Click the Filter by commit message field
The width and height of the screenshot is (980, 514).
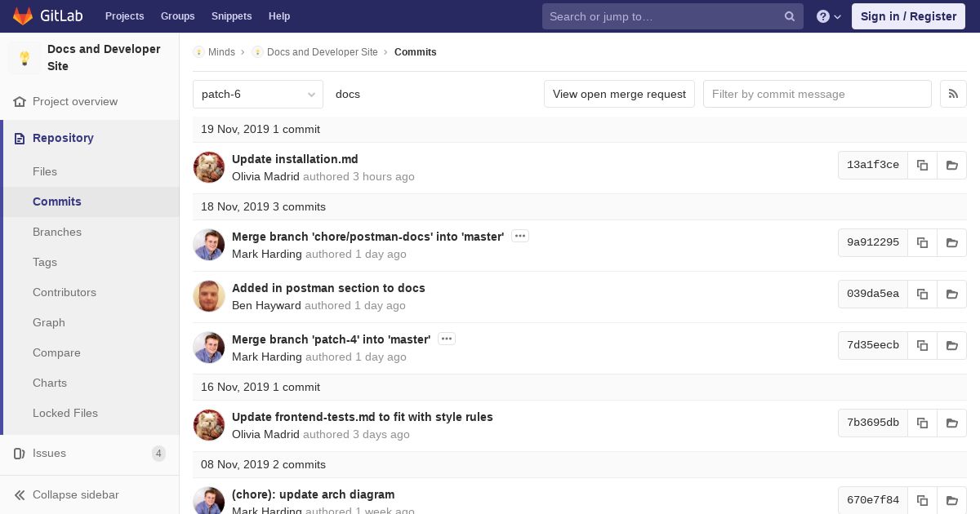817,94
